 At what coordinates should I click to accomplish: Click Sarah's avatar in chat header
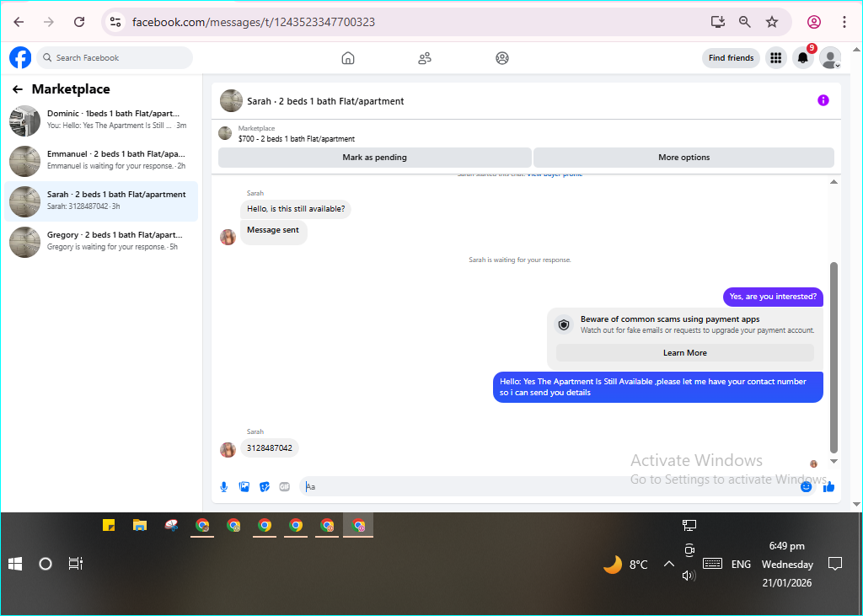pos(231,101)
